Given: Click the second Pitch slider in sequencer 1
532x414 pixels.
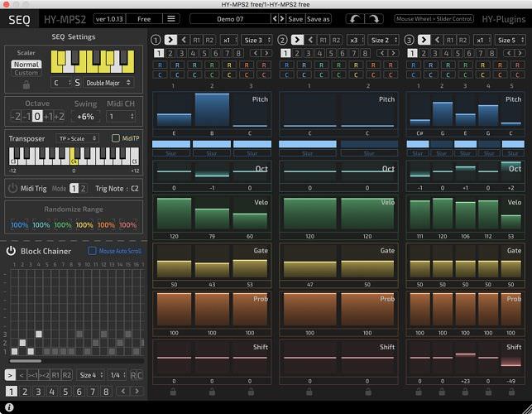Looking at the screenshot, I should pyautogui.click(x=212, y=110).
